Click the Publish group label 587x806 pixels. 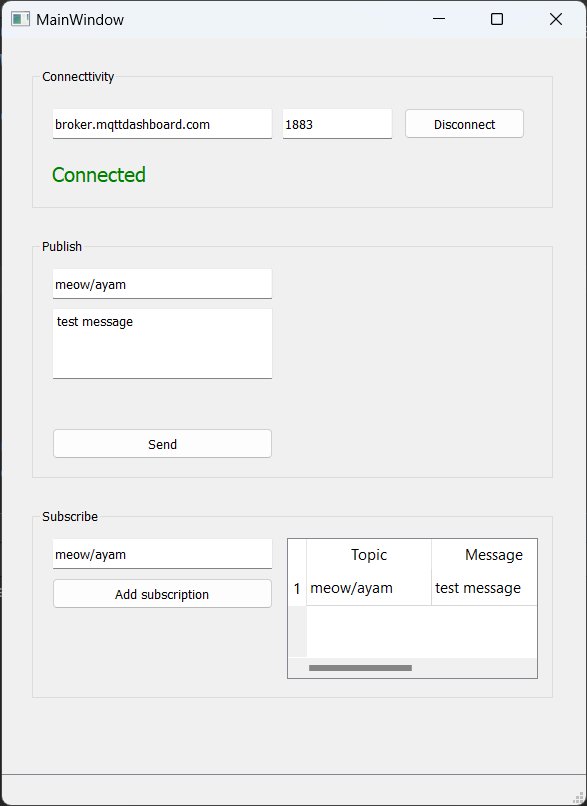[x=62, y=246]
